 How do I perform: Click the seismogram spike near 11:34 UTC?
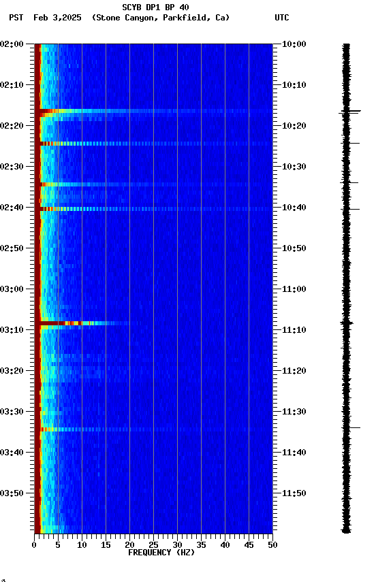[x=351, y=427]
